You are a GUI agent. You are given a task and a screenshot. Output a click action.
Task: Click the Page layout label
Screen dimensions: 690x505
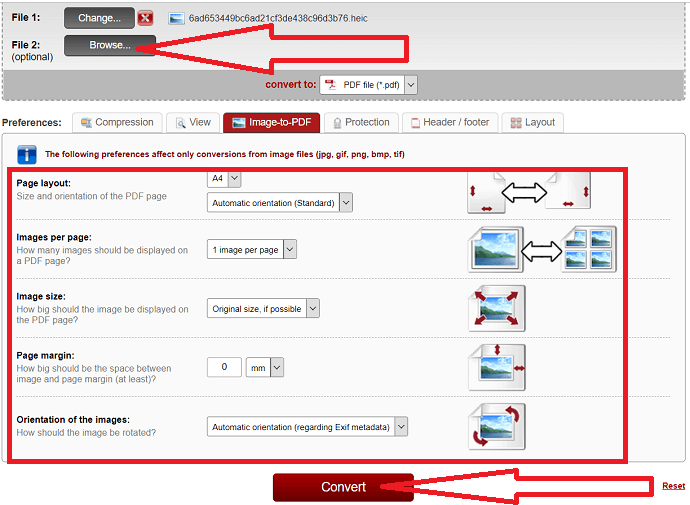(x=44, y=183)
